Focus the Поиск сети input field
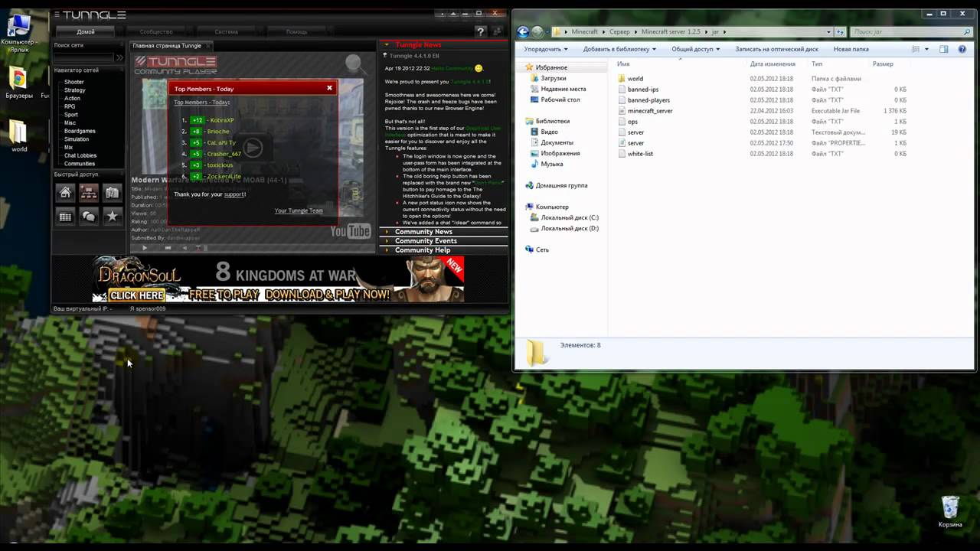Screen dimensions: 980x551 tap(83, 57)
